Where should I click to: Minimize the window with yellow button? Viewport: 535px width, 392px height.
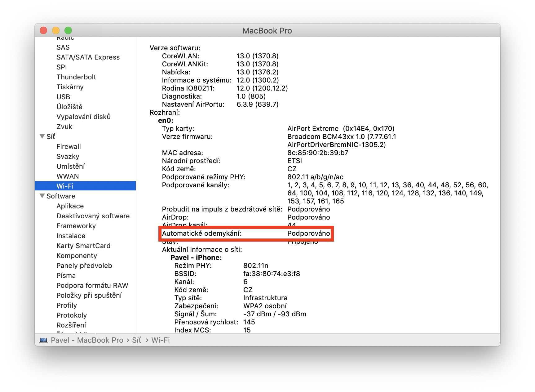click(56, 30)
